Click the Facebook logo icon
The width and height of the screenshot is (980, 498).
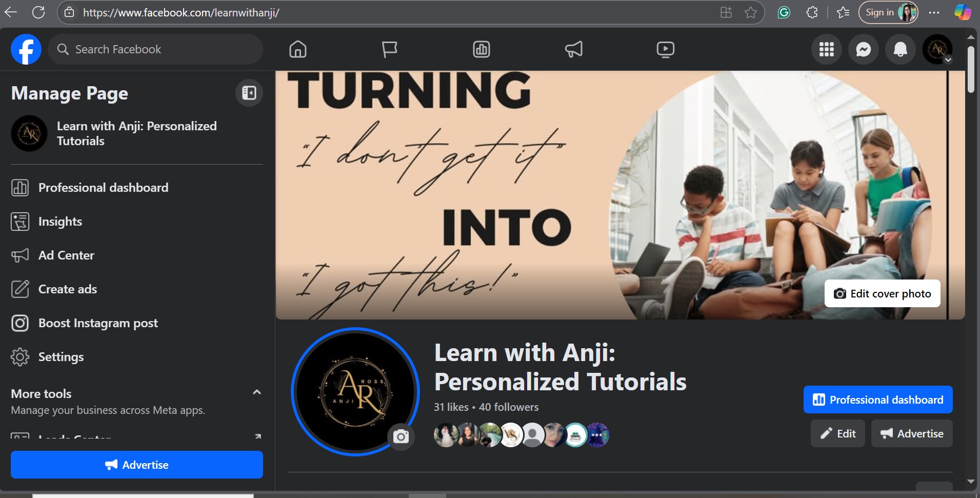[26, 49]
